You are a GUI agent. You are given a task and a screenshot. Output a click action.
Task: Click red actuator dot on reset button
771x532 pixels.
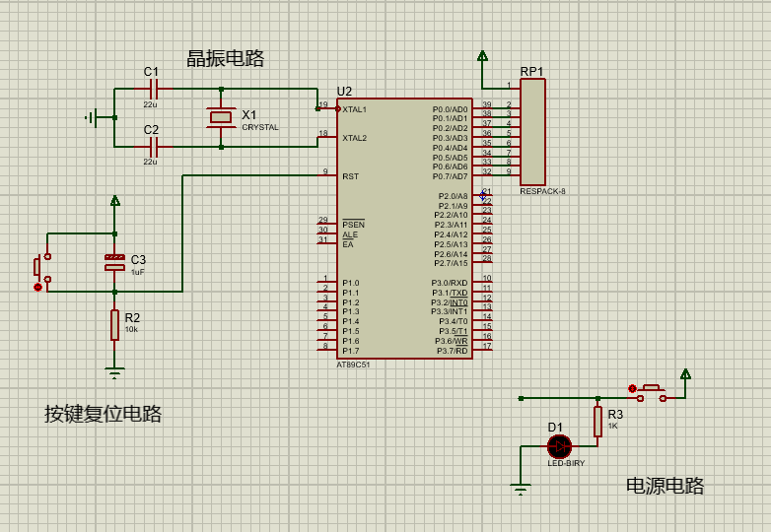[x=37, y=287]
